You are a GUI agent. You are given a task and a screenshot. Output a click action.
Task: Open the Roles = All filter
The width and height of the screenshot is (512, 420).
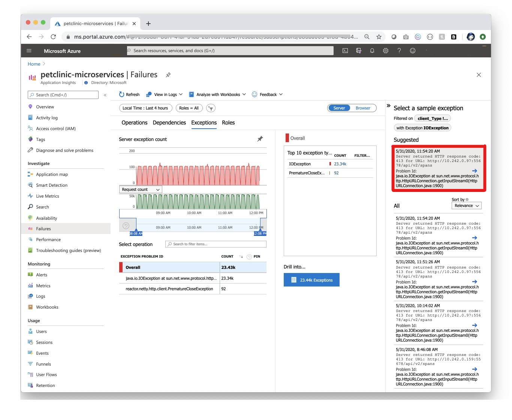coord(189,108)
